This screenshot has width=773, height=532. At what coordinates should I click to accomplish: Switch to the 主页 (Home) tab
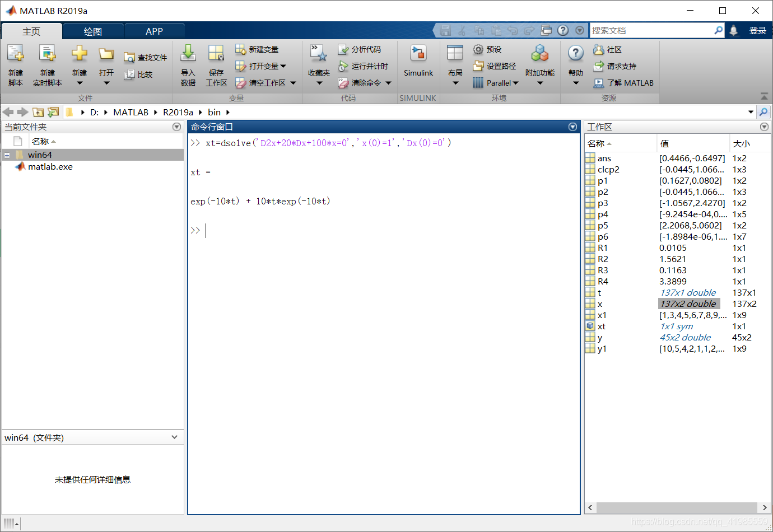pyautogui.click(x=31, y=31)
